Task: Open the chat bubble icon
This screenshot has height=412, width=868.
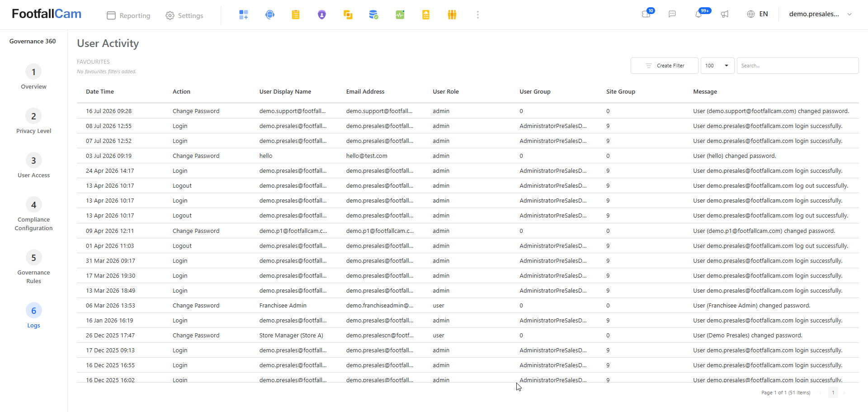Action: [x=672, y=14]
